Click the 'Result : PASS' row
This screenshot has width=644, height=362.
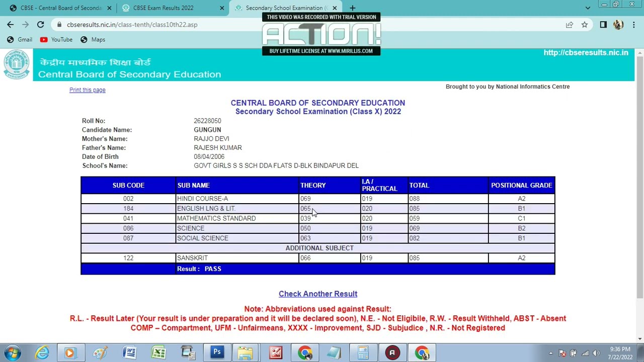(318, 269)
